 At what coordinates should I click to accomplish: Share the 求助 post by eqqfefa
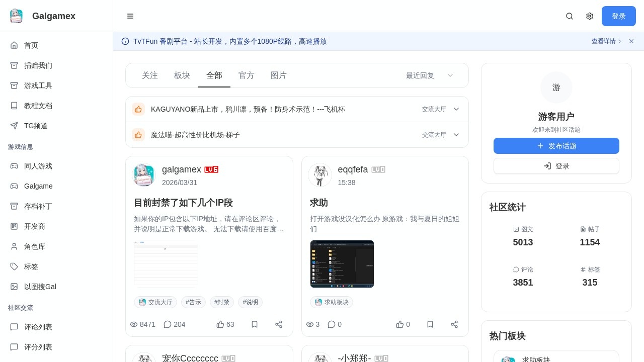point(454,324)
